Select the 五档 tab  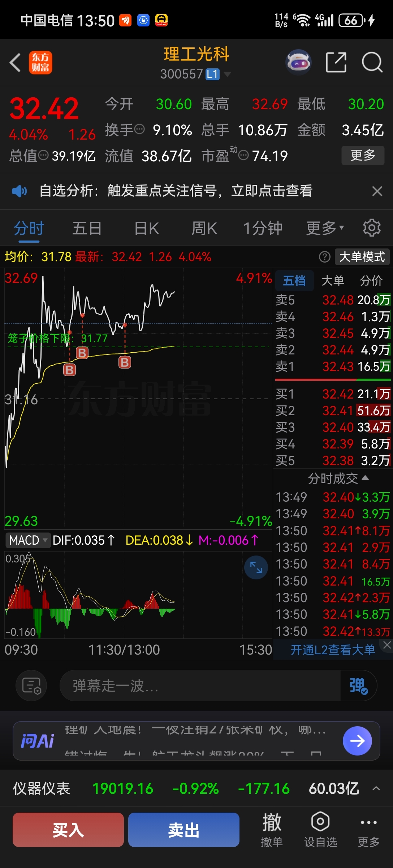(x=294, y=280)
